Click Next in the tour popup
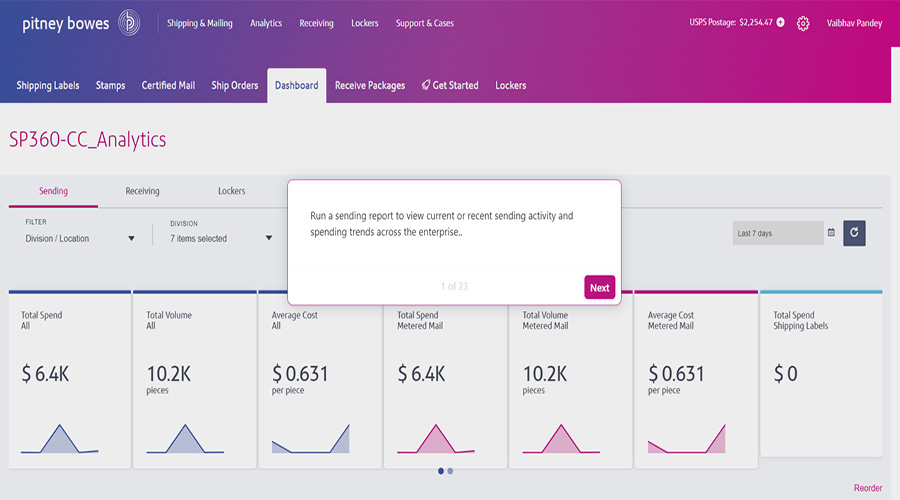This screenshot has width=900, height=500. click(x=599, y=288)
